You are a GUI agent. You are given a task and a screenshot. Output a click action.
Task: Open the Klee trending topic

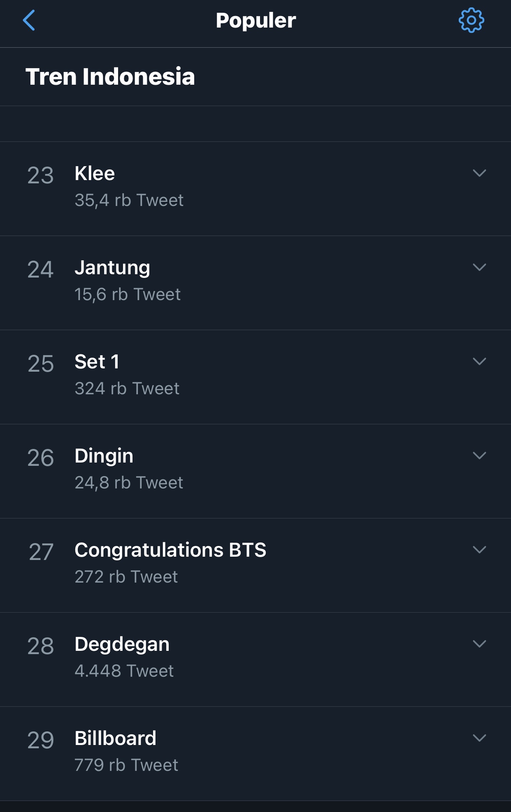[x=255, y=189]
